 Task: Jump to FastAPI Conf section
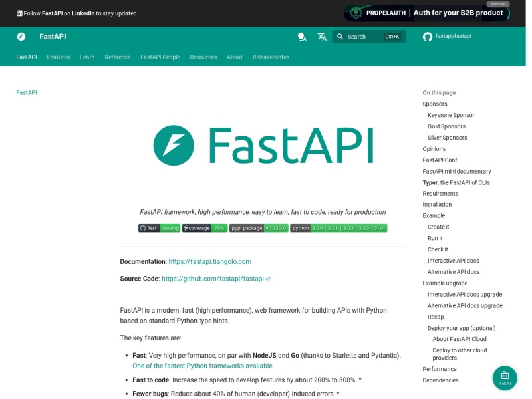[440, 160]
